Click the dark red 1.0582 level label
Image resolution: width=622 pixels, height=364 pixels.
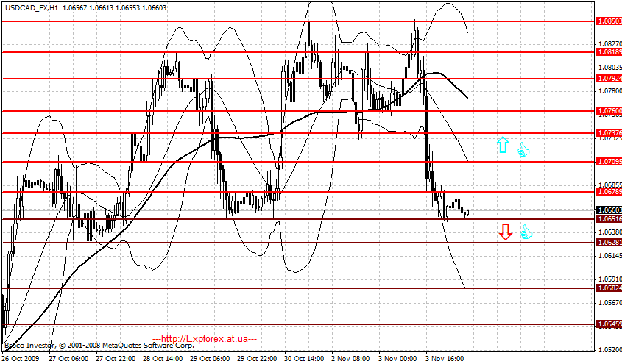click(609, 288)
